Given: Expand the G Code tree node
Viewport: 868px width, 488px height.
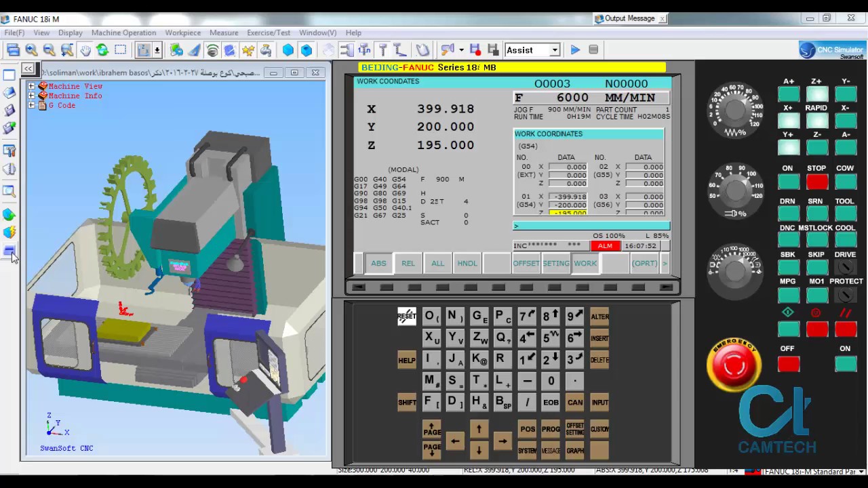Looking at the screenshot, I should [31, 105].
